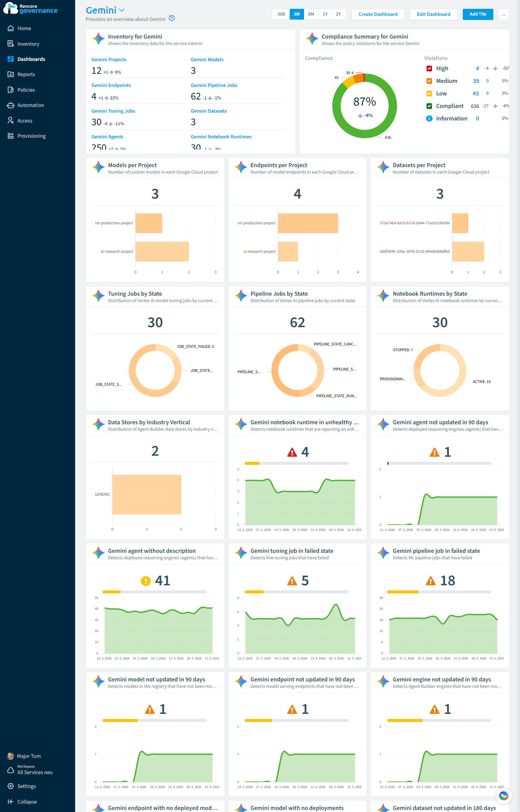Image resolution: width=520 pixels, height=812 pixels.
Task: Open the Inventory sidebar icon
Action: tap(10, 44)
